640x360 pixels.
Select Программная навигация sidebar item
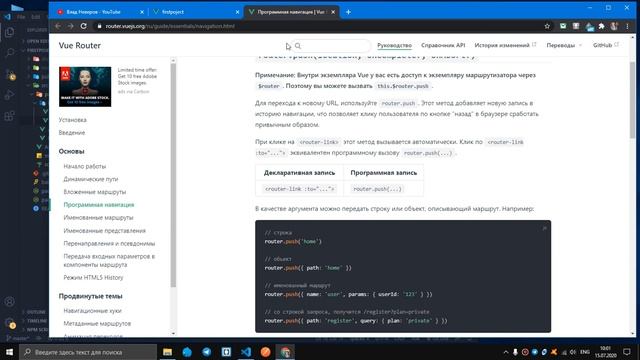click(99, 204)
